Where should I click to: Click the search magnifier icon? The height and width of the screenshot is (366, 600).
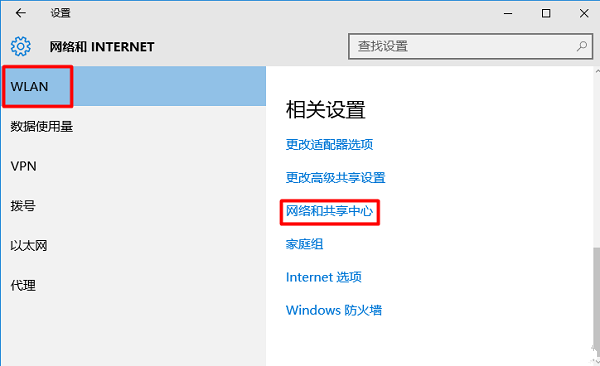coord(582,46)
